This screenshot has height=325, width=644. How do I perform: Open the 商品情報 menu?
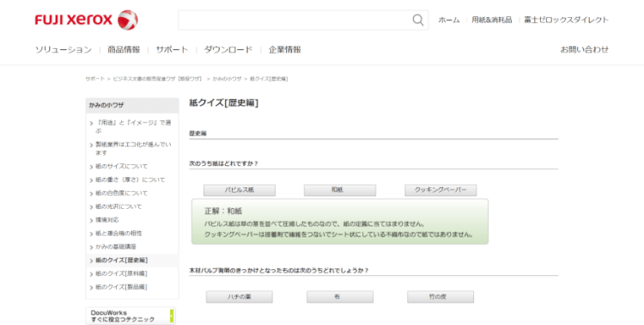124,50
